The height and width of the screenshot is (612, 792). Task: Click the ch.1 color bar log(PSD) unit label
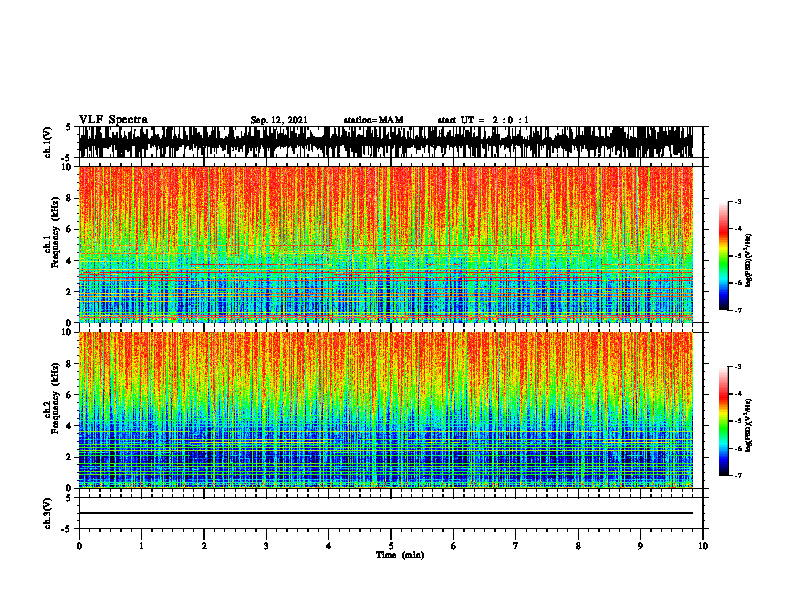coord(749,261)
